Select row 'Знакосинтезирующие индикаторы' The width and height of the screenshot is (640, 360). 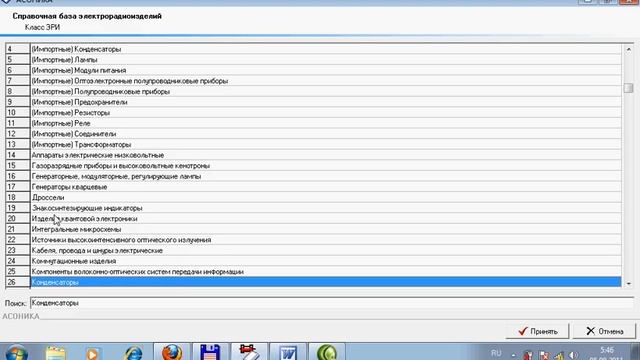pyautogui.click(x=326, y=208)
